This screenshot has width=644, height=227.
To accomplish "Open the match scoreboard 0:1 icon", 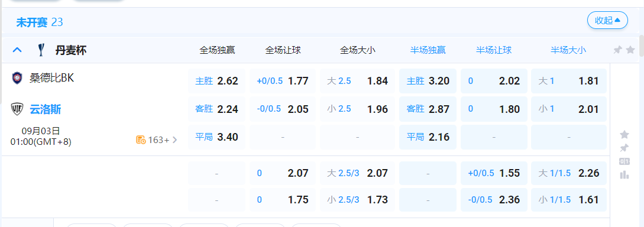I will coord(624,161).
